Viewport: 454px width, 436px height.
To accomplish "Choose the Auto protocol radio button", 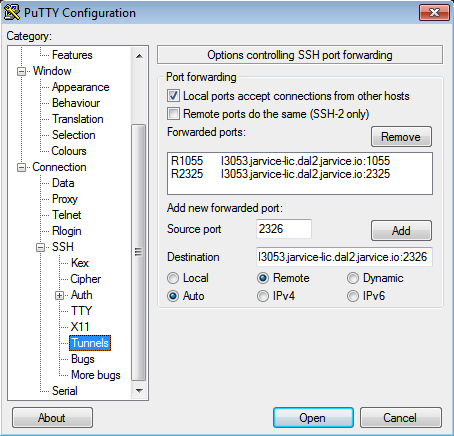I will click(x=173, y=296).
